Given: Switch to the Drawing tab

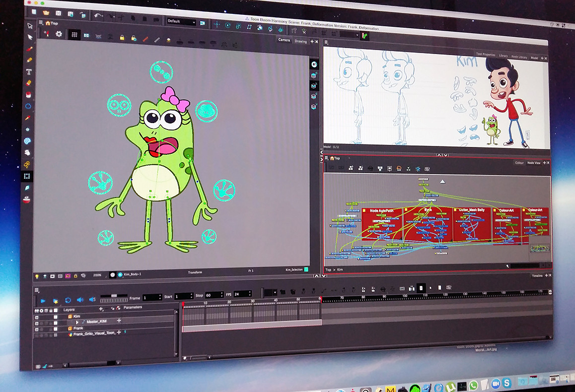Looking at the screenshot, I should (301, 41).
